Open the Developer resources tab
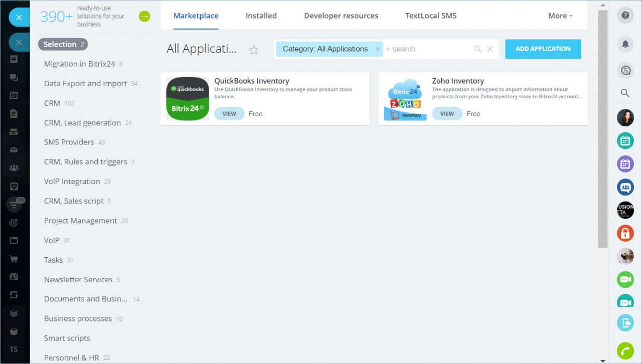 coord(341,16)
